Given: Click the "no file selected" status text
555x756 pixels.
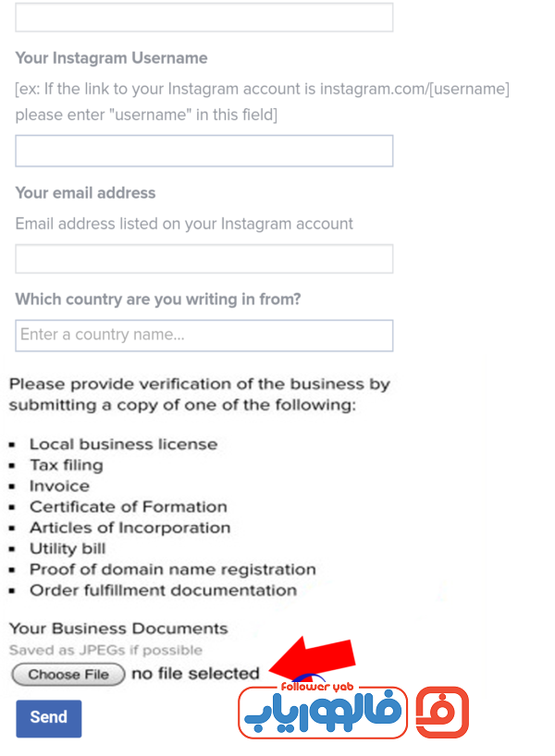Looking at the screenshot, I should pyautogui.click(x=195, y=674).
